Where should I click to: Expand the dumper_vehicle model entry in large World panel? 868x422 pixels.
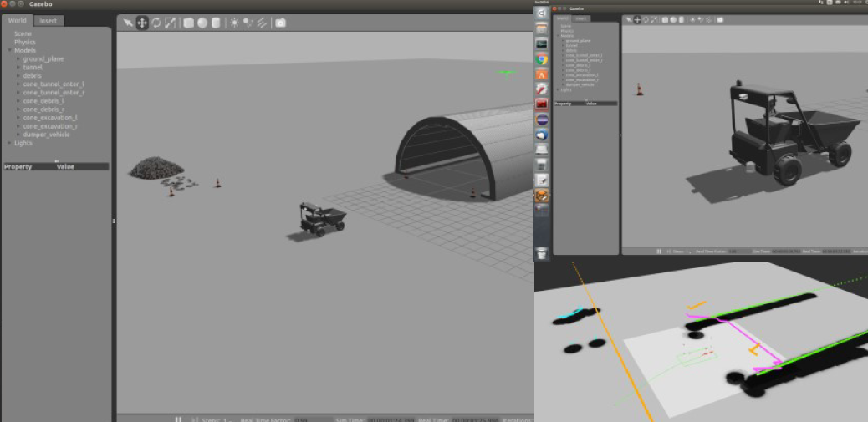tap(18, 135)
